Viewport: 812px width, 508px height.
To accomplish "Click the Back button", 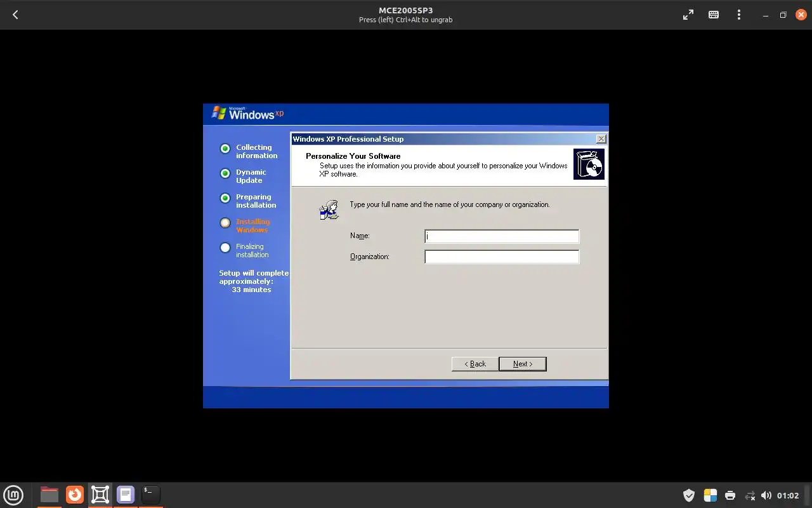I will (x=475, y=364).
